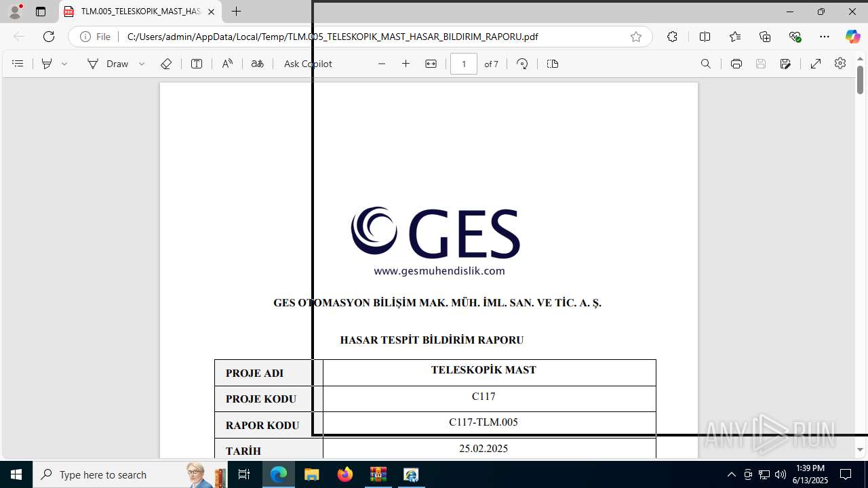Select the Highlight tool

point(47,64)
